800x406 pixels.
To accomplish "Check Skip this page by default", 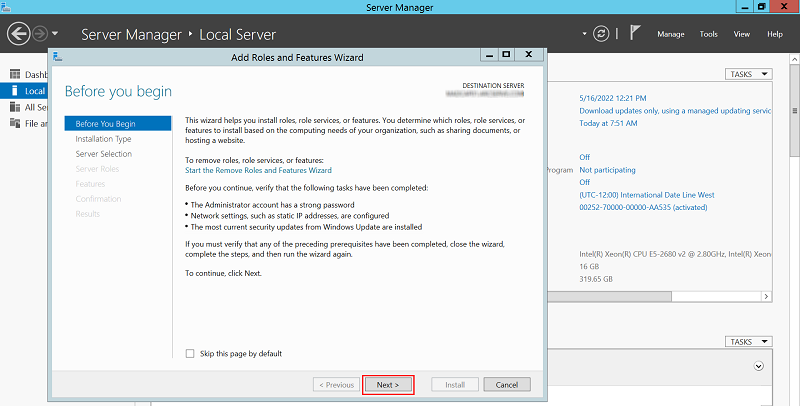I will (x=190, y=353).
